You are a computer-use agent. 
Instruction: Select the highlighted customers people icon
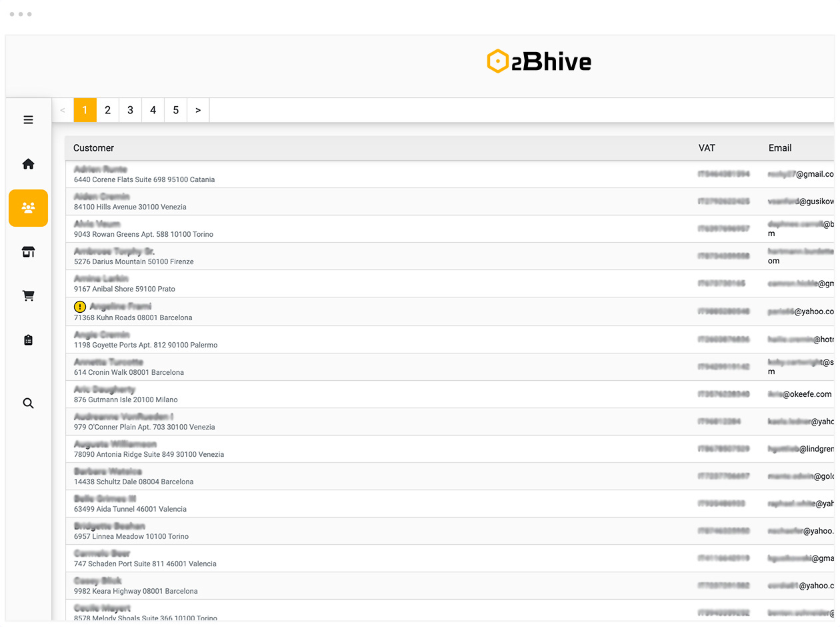[28, 207]
